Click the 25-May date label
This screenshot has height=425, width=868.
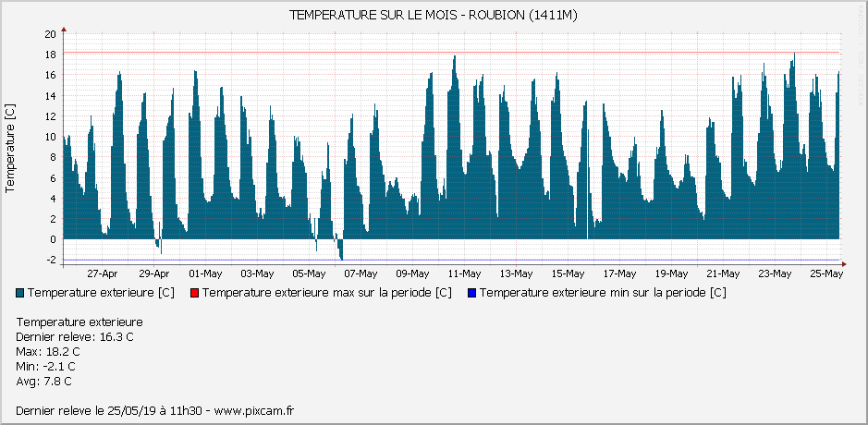tap(826, 273)
